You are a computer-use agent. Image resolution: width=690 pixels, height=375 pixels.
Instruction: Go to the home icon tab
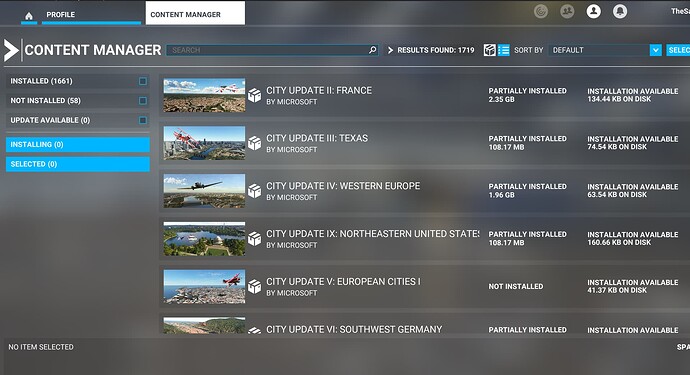(29, 16)
